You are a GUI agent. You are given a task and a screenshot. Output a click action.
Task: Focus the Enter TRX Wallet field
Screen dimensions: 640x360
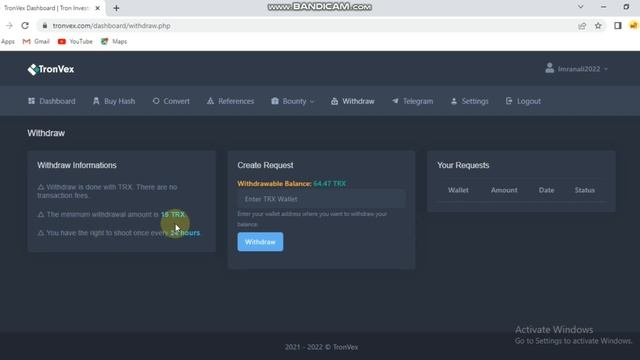[x=322, y=199]
